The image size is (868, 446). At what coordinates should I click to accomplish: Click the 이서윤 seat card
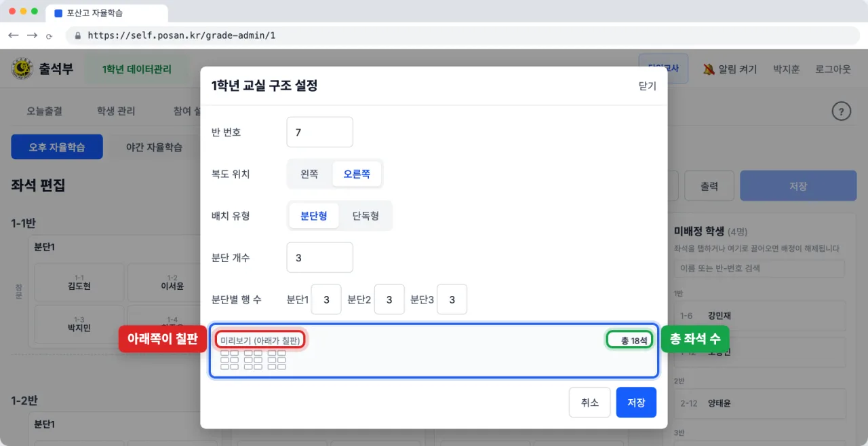click(172, 282)
